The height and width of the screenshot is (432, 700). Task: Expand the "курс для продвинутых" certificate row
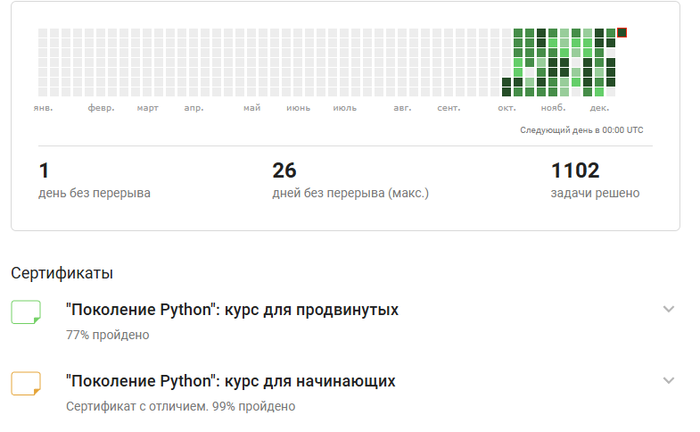click(668, 309)
